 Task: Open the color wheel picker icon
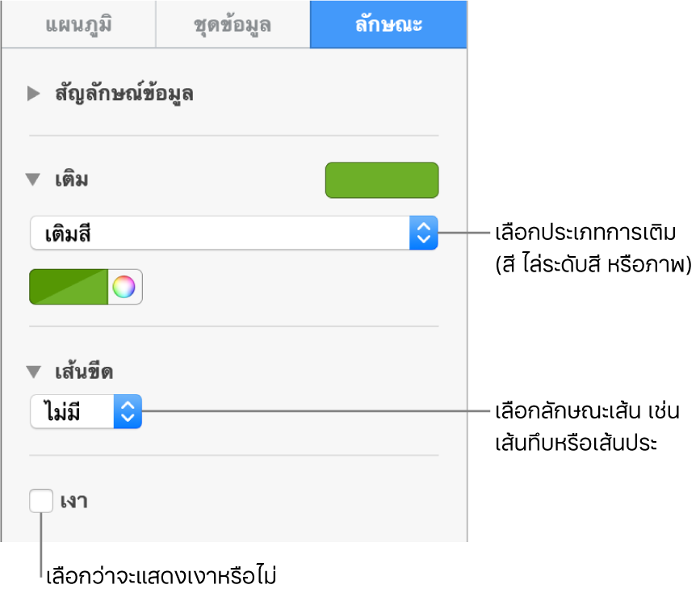pos(124,287)
